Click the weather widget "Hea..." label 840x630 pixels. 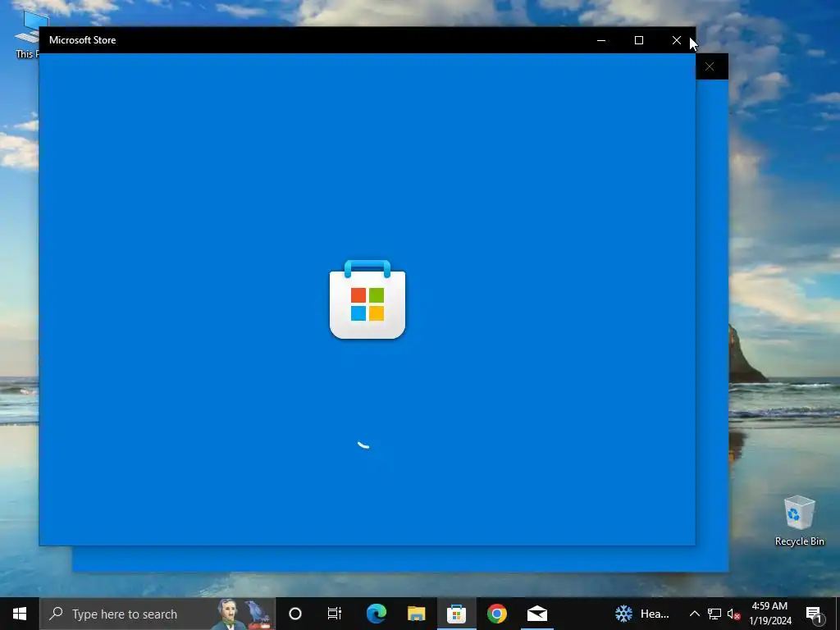[655, 614]
